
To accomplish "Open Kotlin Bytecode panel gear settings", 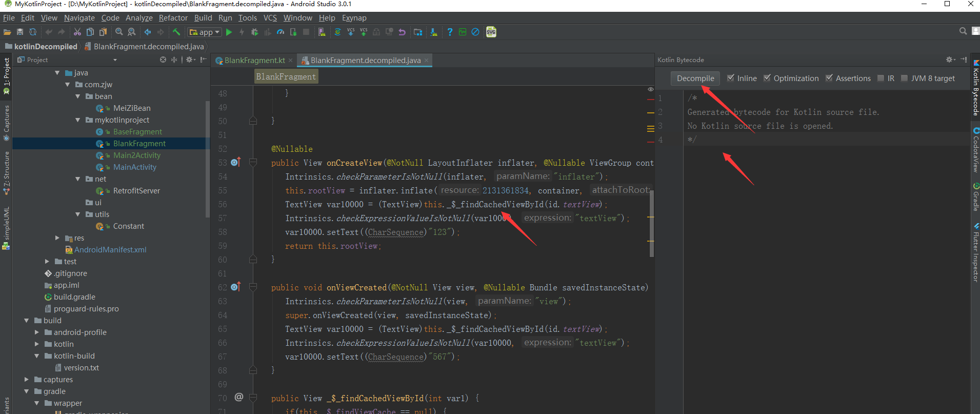I will point(949,60).
